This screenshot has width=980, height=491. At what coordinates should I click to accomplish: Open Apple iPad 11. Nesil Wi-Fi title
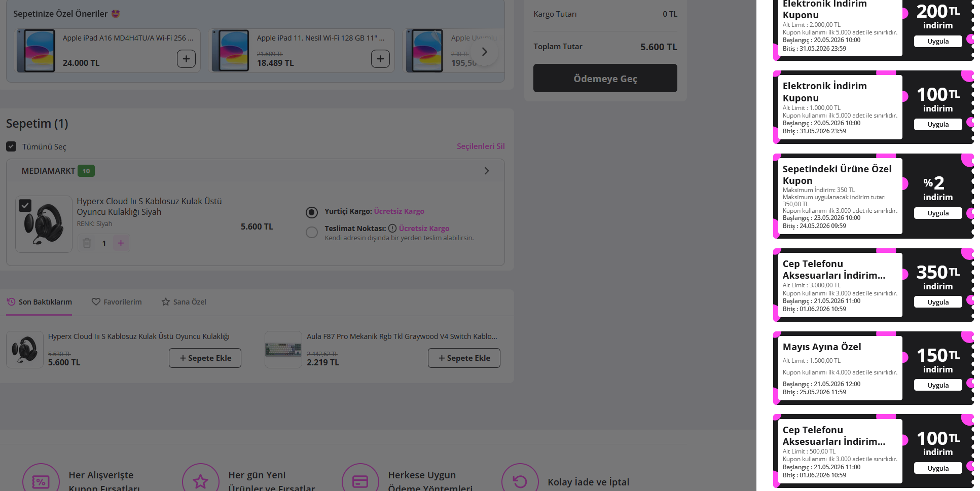coord(320,38)
